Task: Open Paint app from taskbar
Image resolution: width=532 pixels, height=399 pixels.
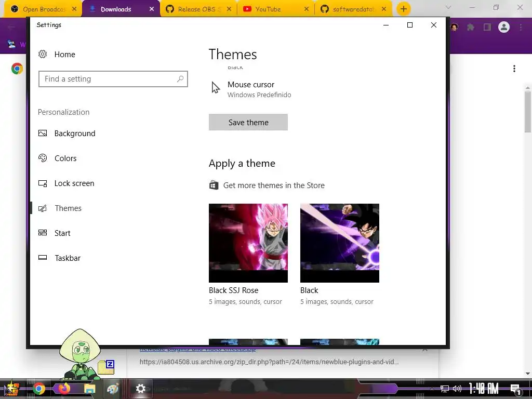Action: [113, 389]
